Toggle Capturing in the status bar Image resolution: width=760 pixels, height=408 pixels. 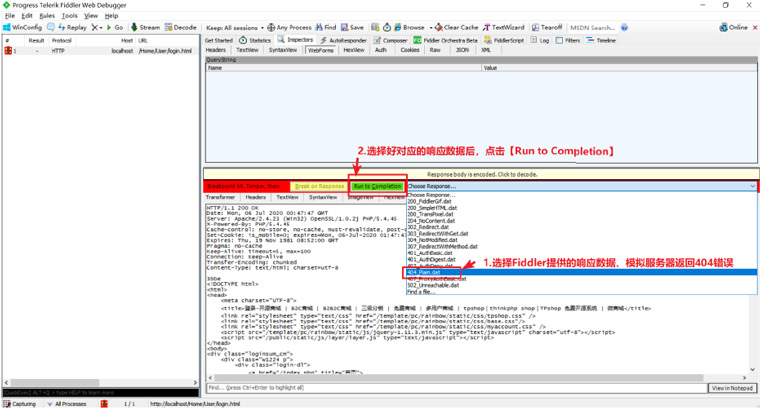coord(20,404)
